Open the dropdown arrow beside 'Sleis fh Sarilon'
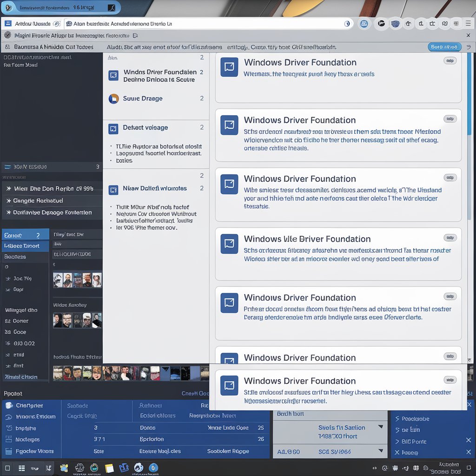The height and width of the screenshot is (476, 476). tap(380, 427)
